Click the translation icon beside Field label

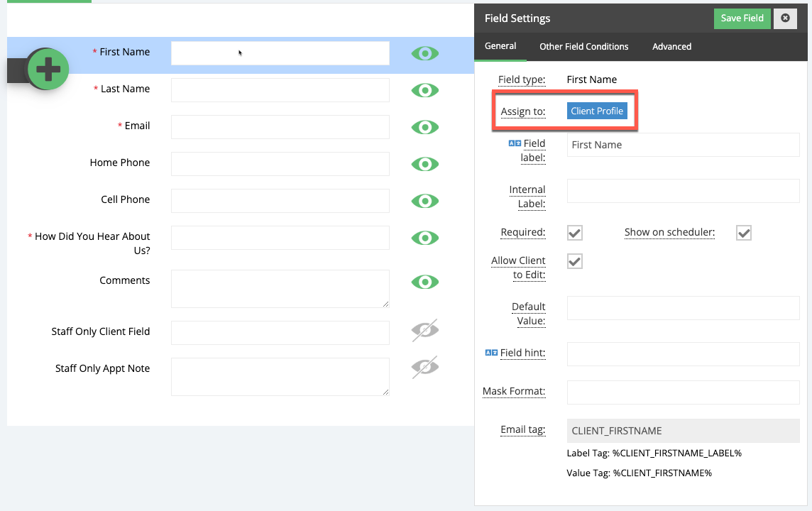tap(516, 143)
